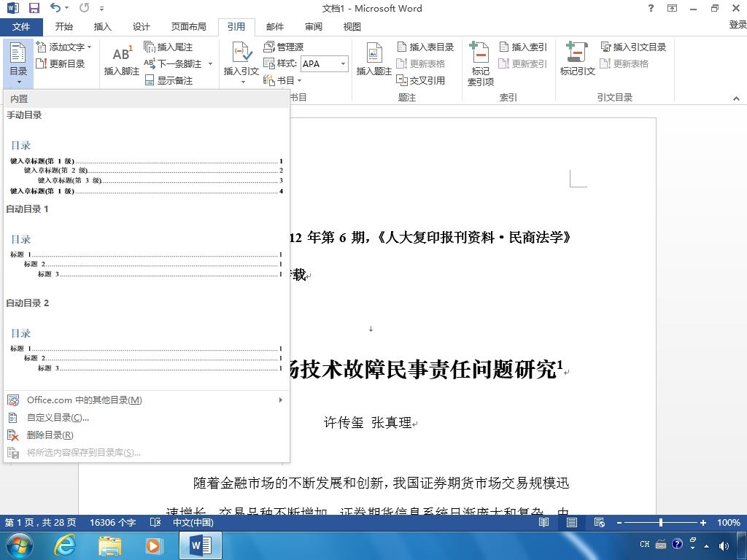The image size is (747, 560).
Task: Click 标记索引项 button
Action: 480,64
